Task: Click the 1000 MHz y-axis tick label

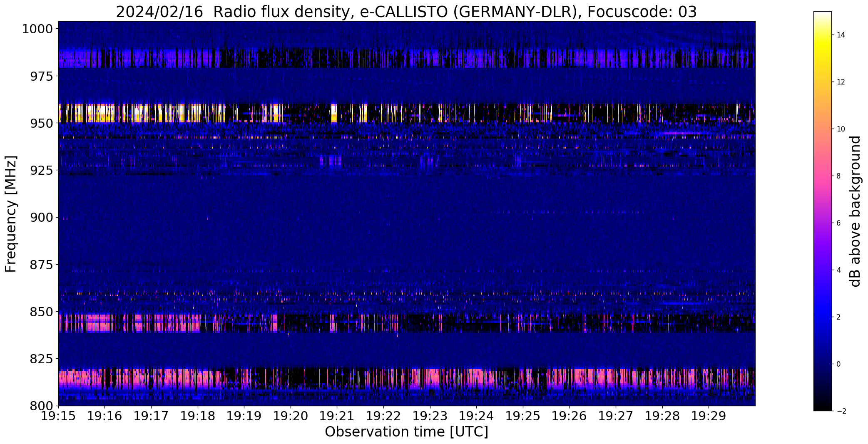Action: pyautogui.click(x=37, y=29)
